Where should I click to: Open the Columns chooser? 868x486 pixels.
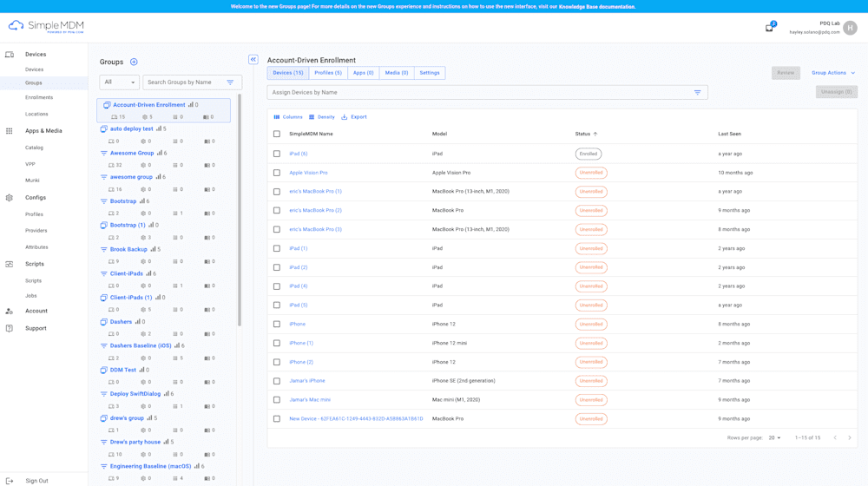[288, 117]
